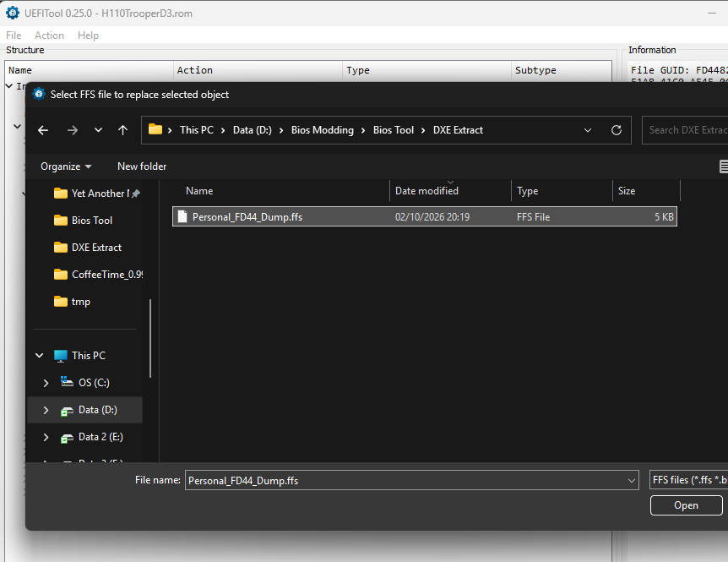The height and width of the screenshot is (562, 728).
Task: Create a New folder
Action: coord(142,166)
